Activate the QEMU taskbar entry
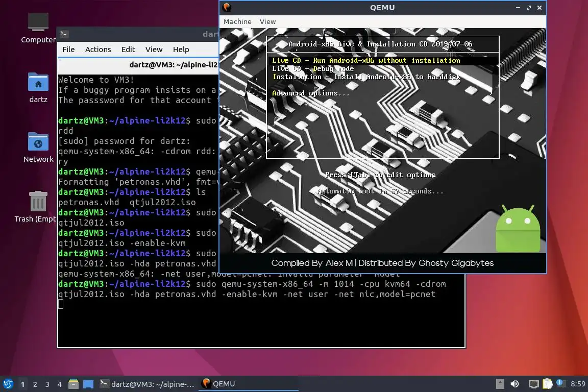Viewport: 588px width, 392px height. (x=248, y=384)
